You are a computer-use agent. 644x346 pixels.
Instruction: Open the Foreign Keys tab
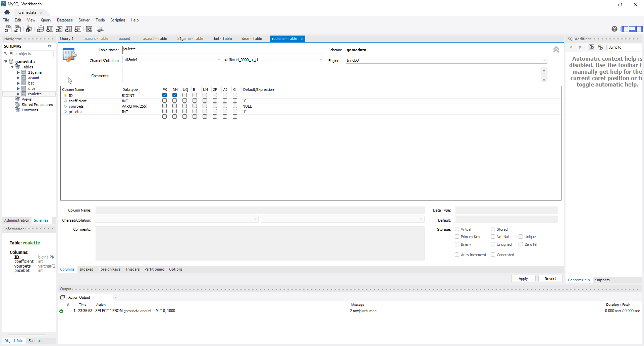(109, 269)
